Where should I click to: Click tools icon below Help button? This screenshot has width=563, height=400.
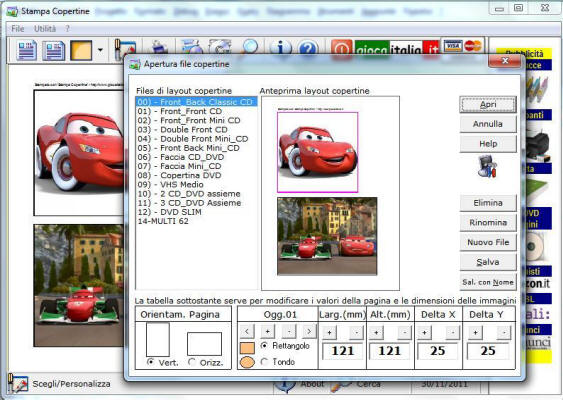tap(487, 166)
